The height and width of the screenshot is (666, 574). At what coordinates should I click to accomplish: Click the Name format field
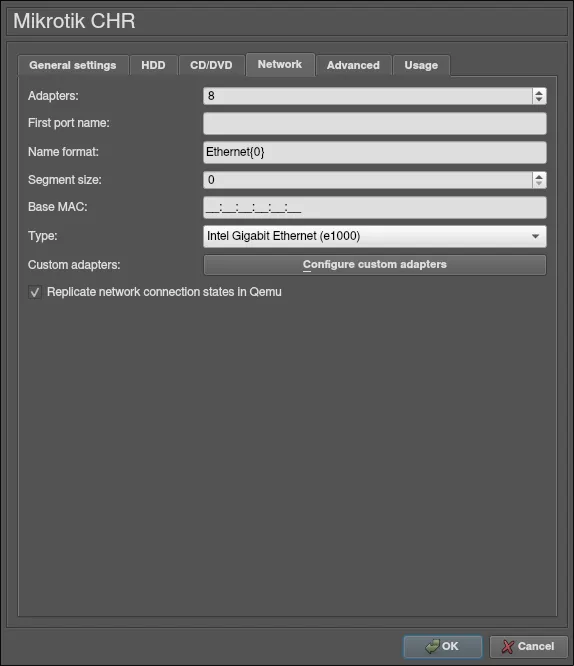tap(375, 152)
